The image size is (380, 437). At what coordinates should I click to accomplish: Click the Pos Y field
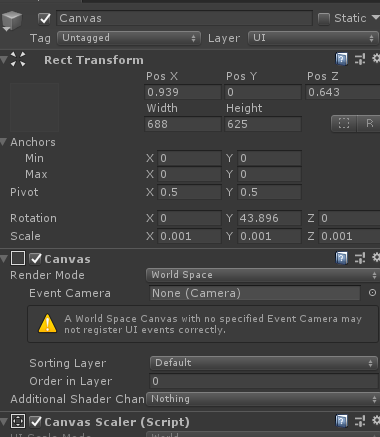click(263, 92)
